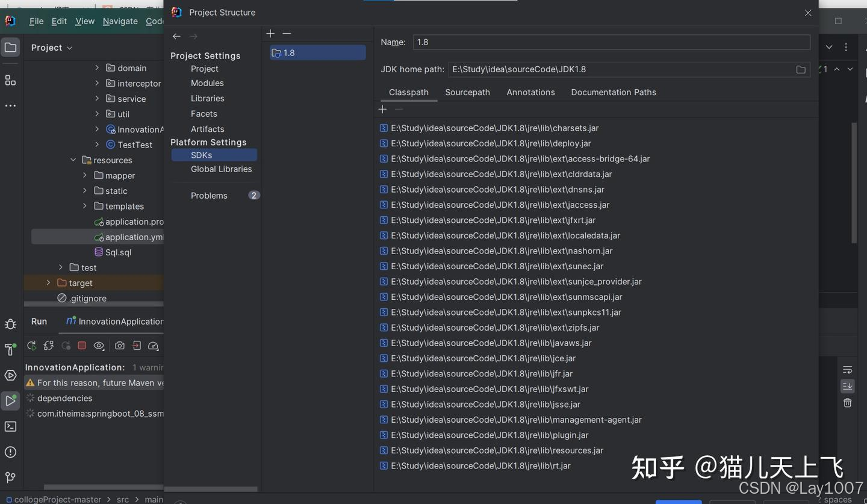Open the Artifacts settings page

[208, 129]
